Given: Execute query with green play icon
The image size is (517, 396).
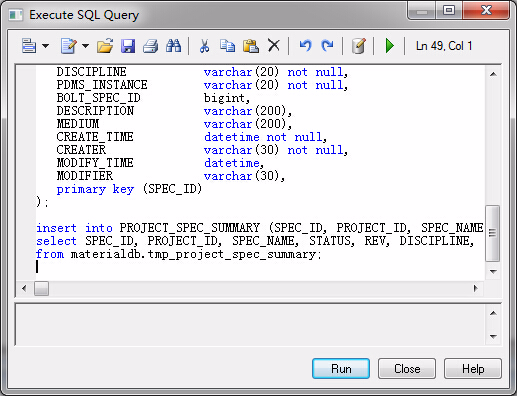Looking at the screenshot, I should (x=389, y=46).
